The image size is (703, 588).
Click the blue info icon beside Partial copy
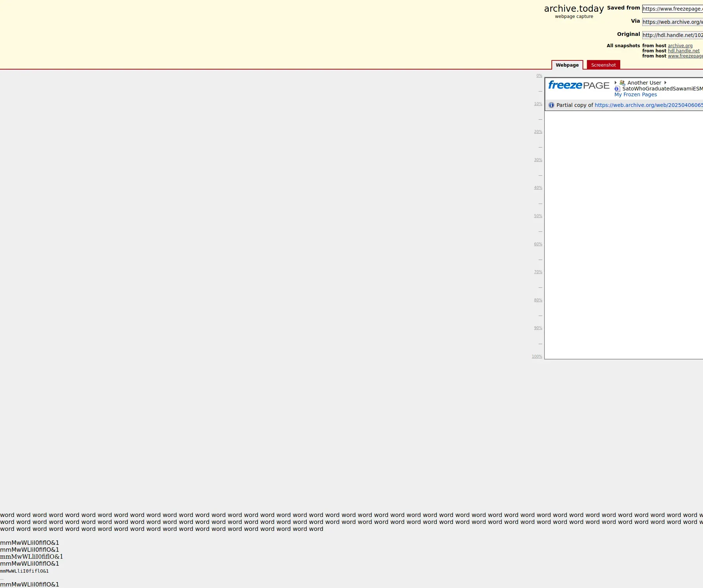click(551, 105)
